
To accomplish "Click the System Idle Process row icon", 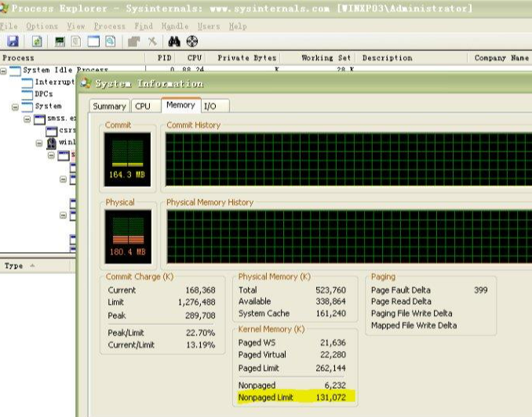I will 15,71.
